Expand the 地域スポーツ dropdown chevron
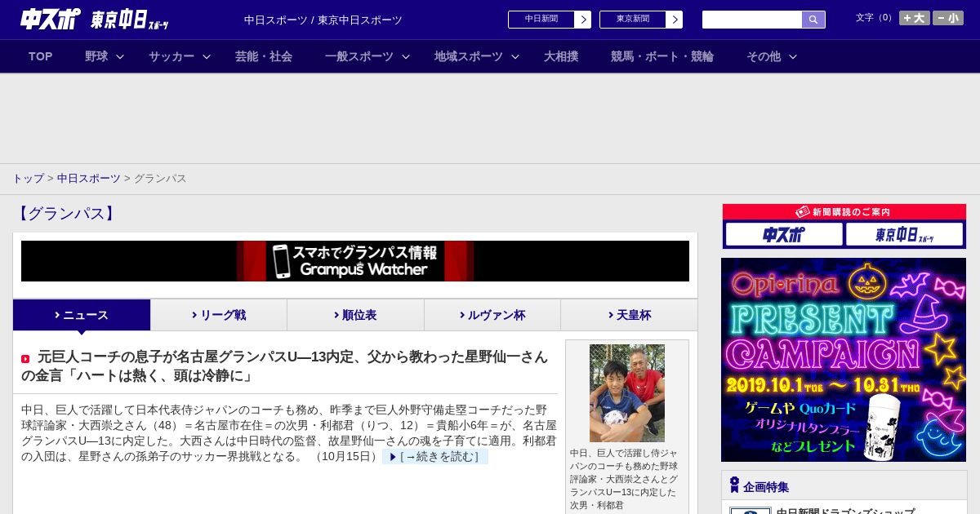980x514 pixels. coord(515,56)
